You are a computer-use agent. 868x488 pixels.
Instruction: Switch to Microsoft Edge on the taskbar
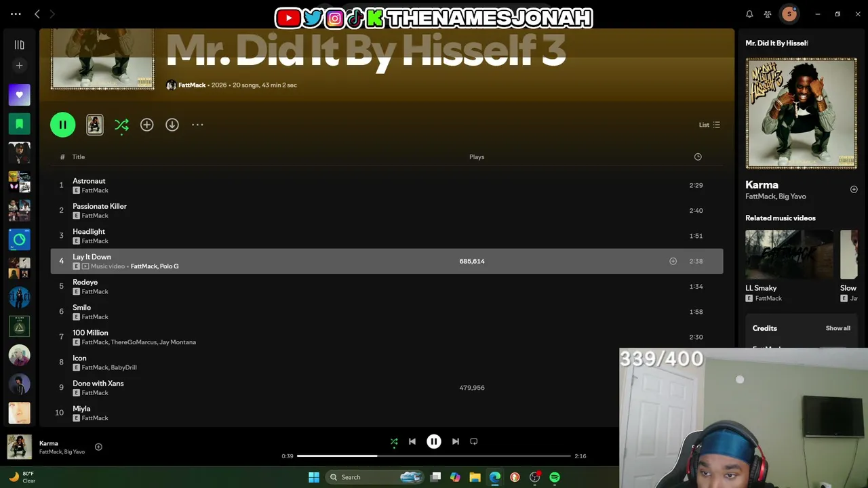click(x=495, y=477)
